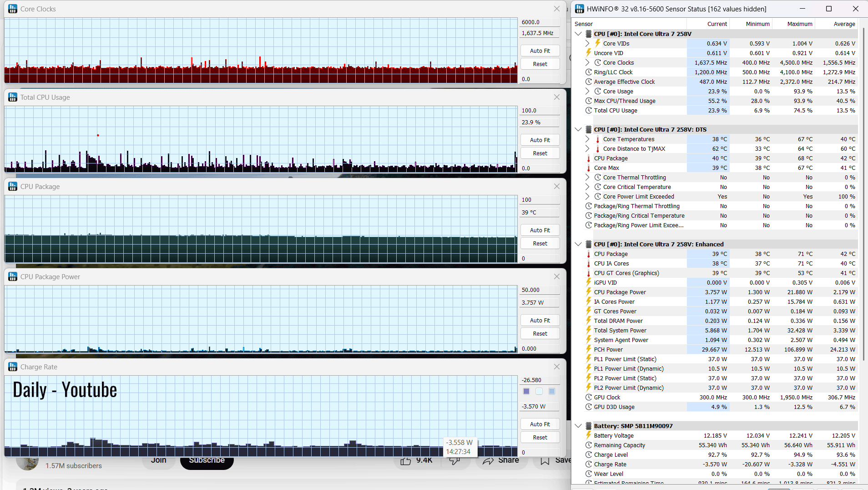
Task: Sort by the Maximum column header
Action: (x=793, y=24)
